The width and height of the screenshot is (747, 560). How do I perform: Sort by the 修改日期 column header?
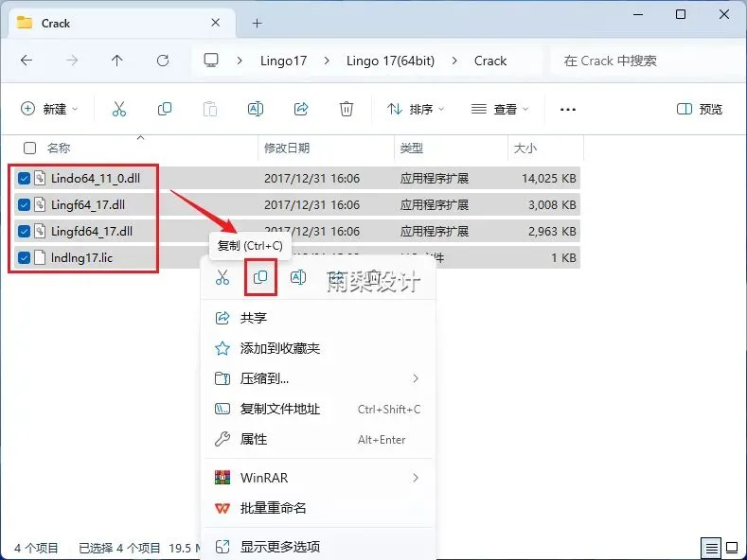pos(287,149)
